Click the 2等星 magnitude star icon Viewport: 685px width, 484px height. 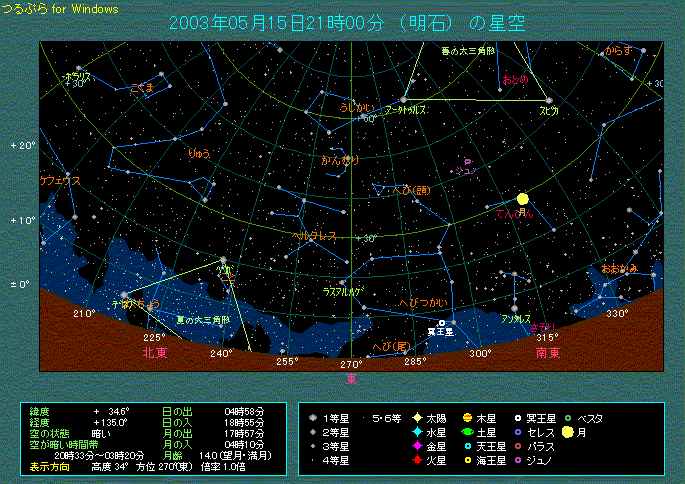[313, 432]
